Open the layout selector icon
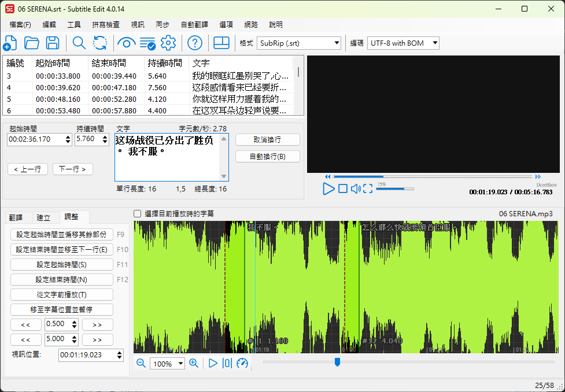The image size is (565, 392). click(x=221, y=43)
